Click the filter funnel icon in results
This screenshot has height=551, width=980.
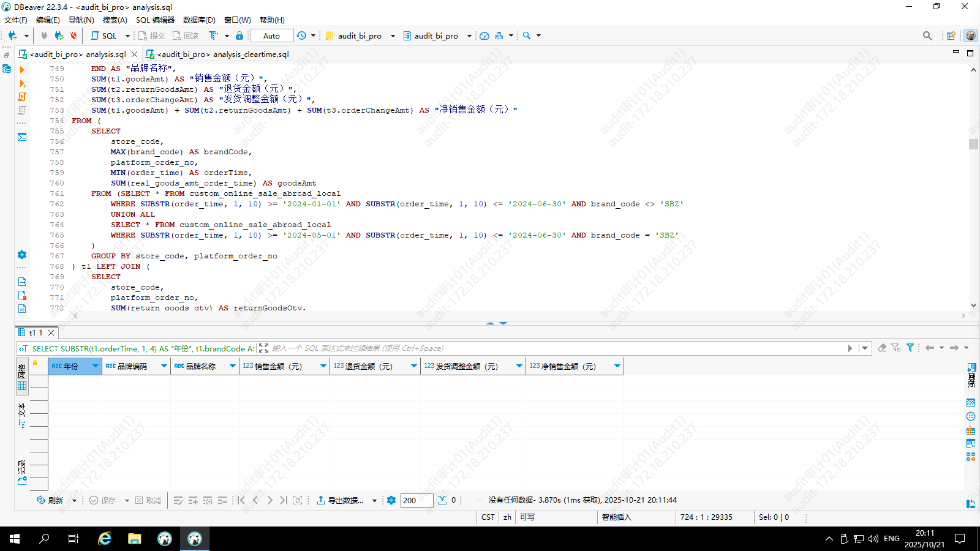click(910, 348)
